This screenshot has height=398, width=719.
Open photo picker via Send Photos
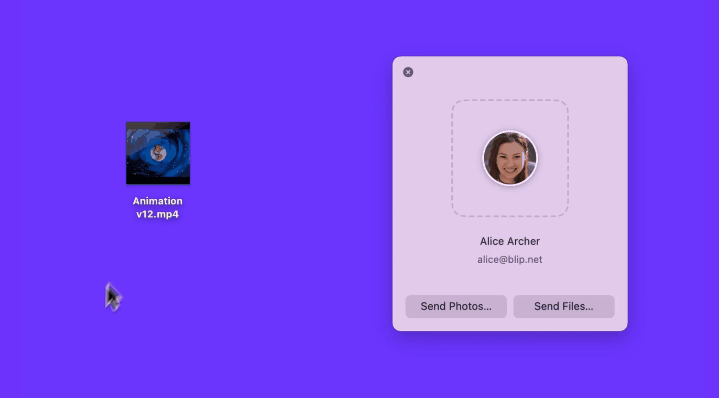[x=456, y=306]
